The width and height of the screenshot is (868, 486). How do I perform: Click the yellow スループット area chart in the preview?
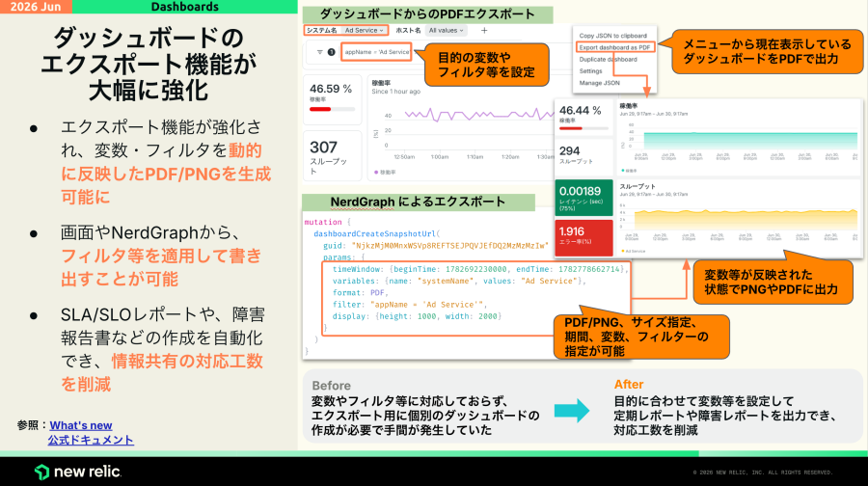[x=746, y=218]
